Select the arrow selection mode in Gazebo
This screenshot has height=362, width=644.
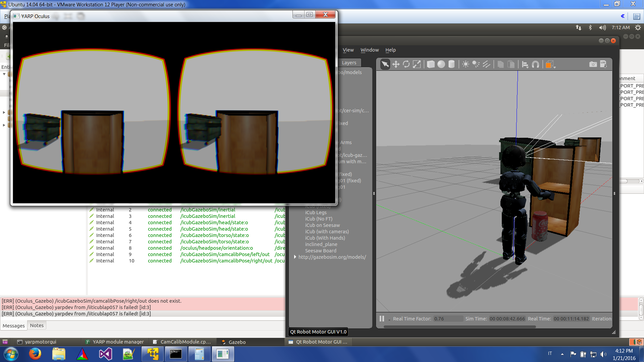385,64
